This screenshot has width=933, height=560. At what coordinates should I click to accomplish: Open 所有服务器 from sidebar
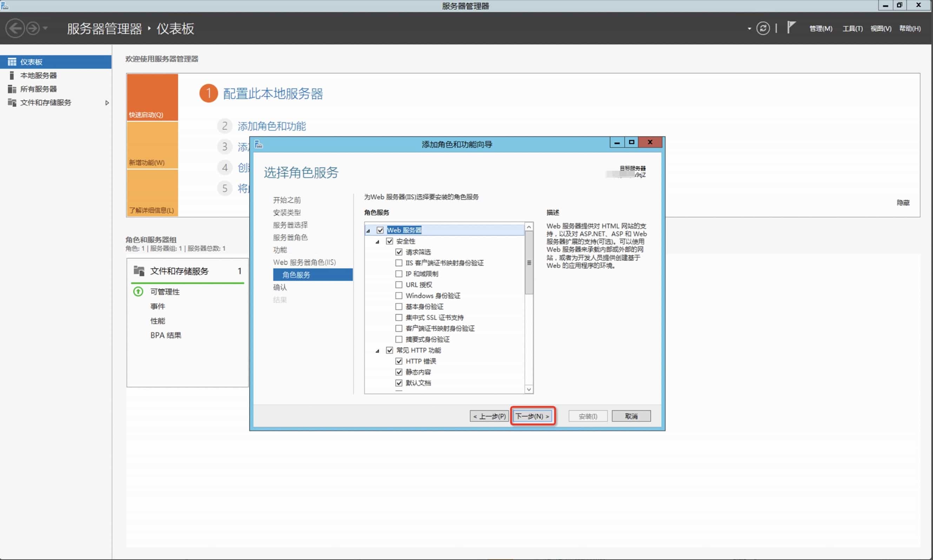coord(38,89)
